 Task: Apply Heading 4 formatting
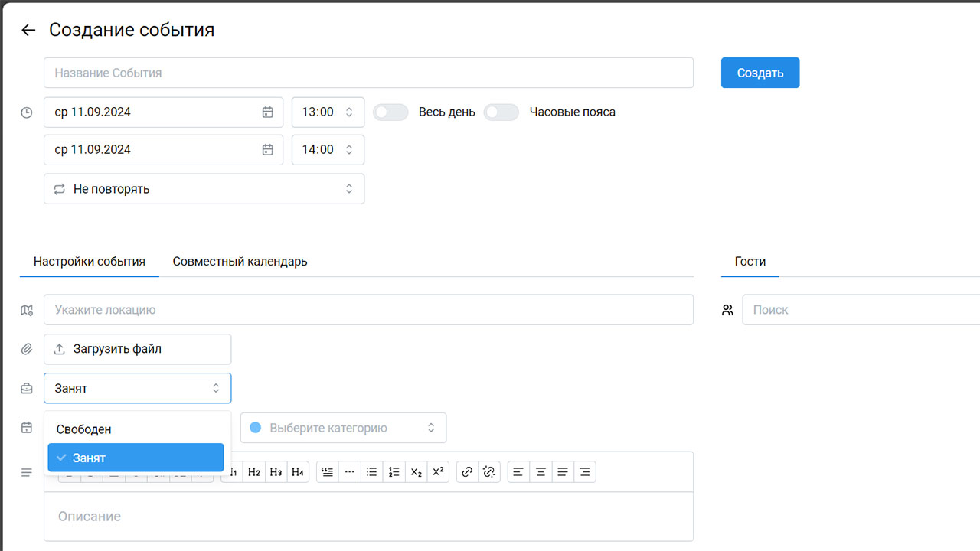[298, 472]
